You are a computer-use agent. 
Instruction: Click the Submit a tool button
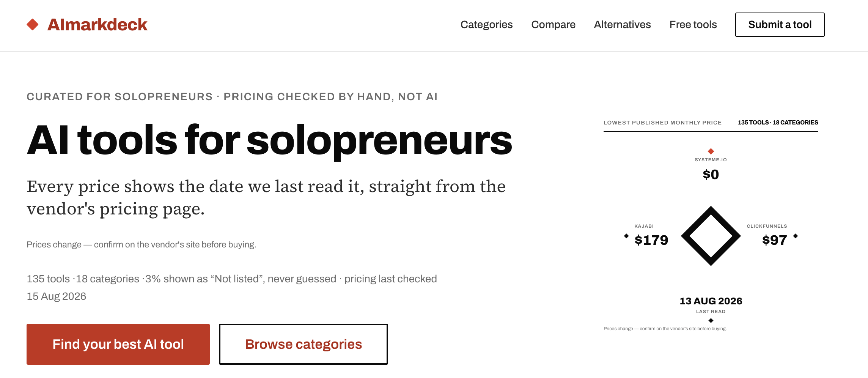pyautogui.click(x=780, y=25)
